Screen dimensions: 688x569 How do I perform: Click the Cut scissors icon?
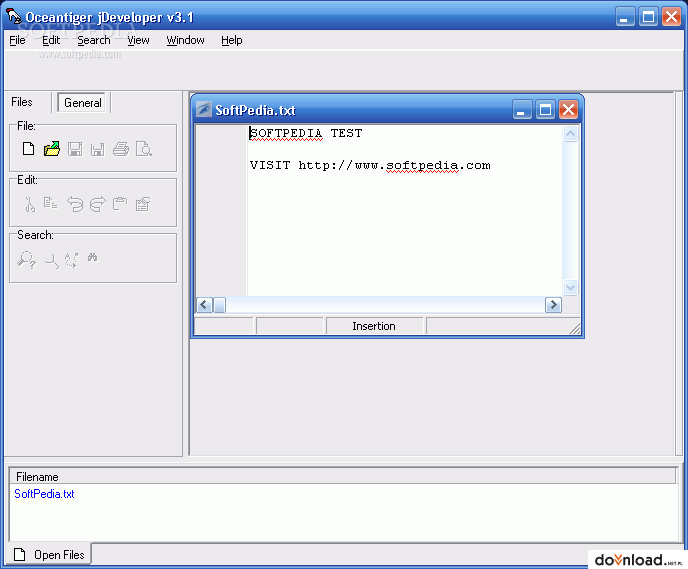click(29, 204)
